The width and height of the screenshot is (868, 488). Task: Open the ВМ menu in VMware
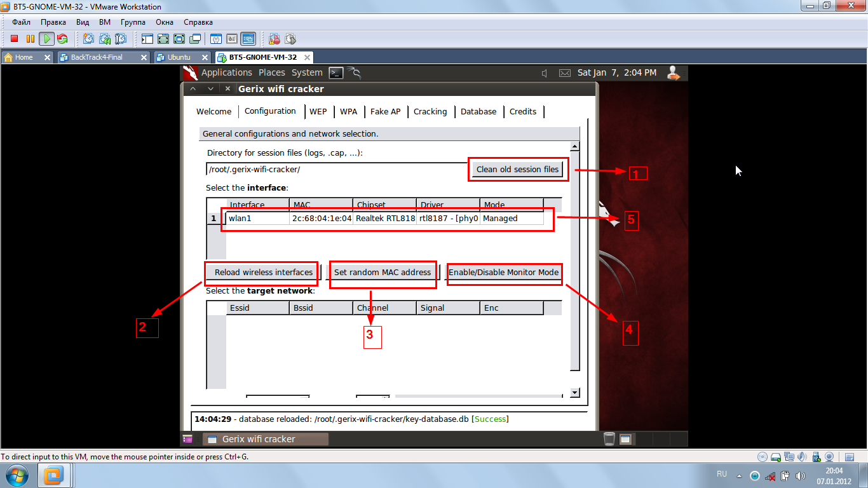point(105,22)
